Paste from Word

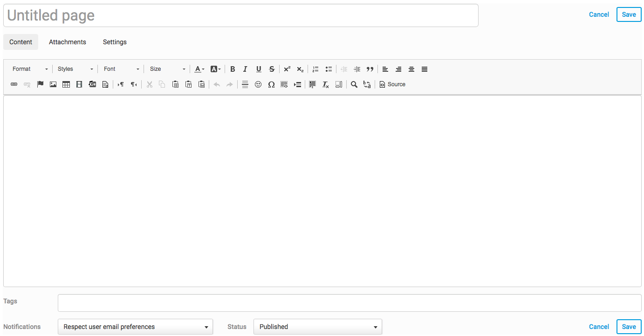pyautogui.click(x=202, y=84)
